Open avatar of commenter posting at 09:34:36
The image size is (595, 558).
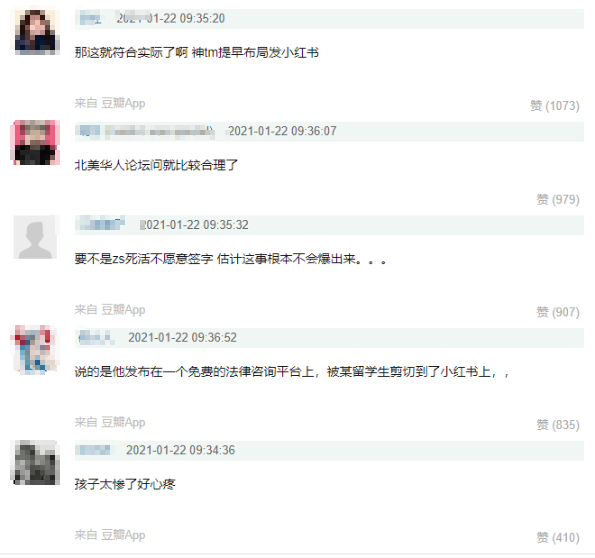(35, 462)
